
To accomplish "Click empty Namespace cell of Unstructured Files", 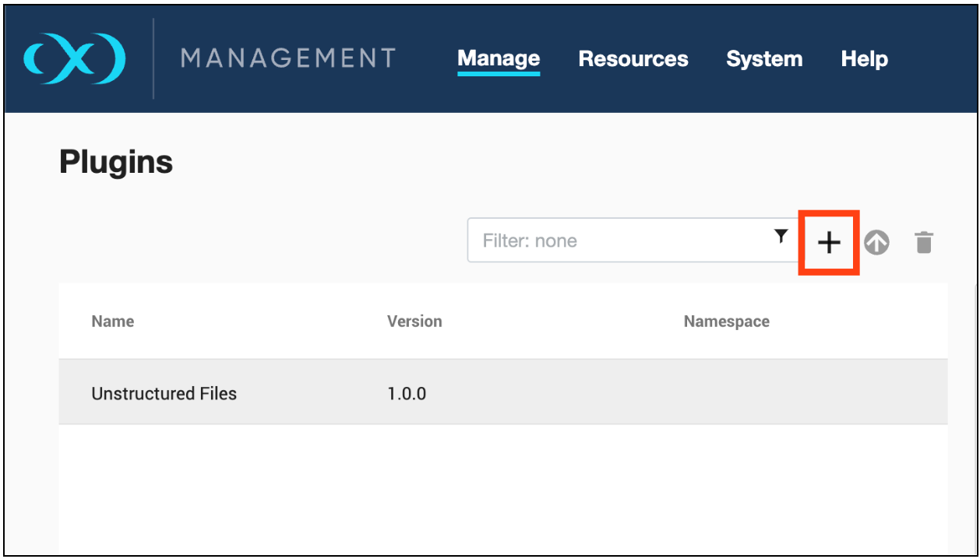I will tap(726, 393).
